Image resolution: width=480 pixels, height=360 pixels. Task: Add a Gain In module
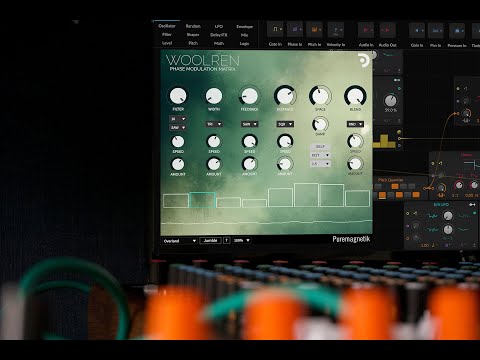(417, 31)
